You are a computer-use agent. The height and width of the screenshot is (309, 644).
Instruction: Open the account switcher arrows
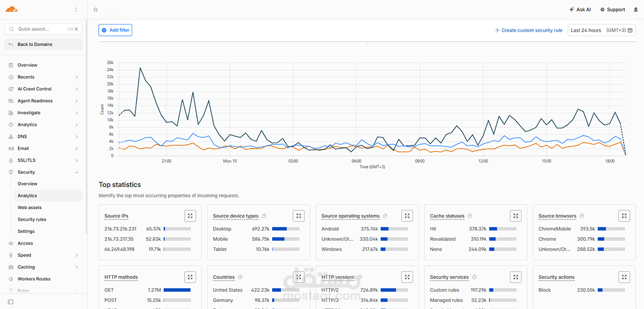click(76, 10)
